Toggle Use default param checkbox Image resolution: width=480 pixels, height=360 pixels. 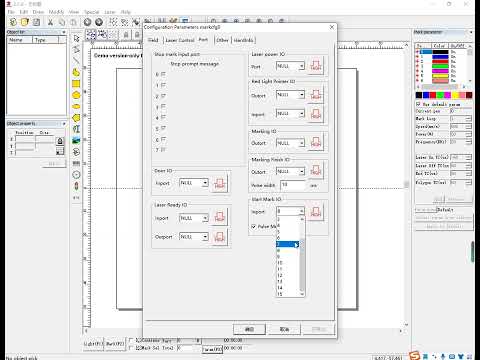tap(418, 104)
